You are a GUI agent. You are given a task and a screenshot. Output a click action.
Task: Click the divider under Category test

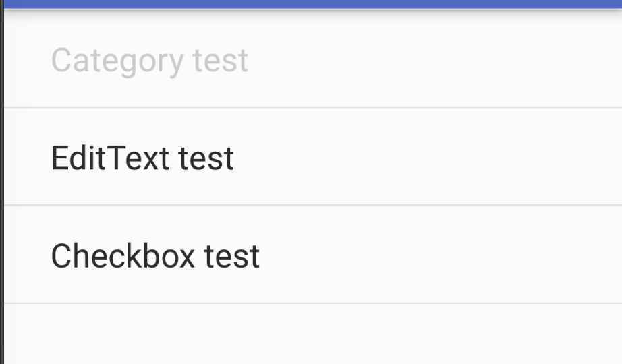point(313,107)
